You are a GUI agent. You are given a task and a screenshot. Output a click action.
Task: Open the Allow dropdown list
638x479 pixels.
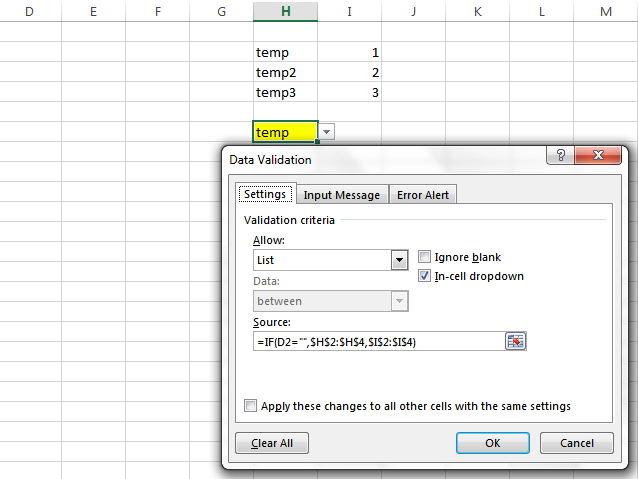coord(396,260)
